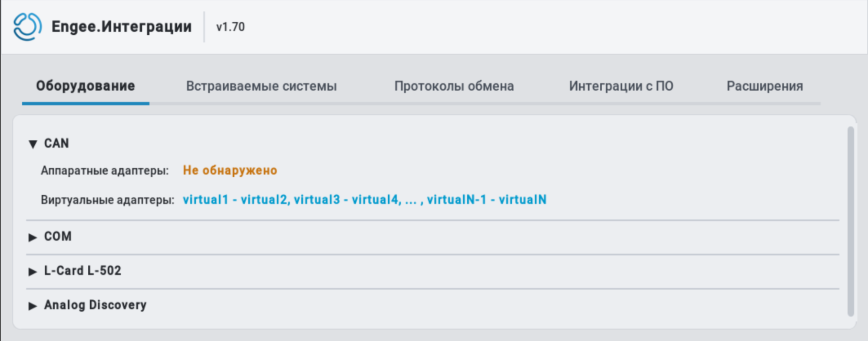The width and height of the screenshot is (868, 341).
Task: Collapse CAN section using its down triangle
Action: coord(33,144)
